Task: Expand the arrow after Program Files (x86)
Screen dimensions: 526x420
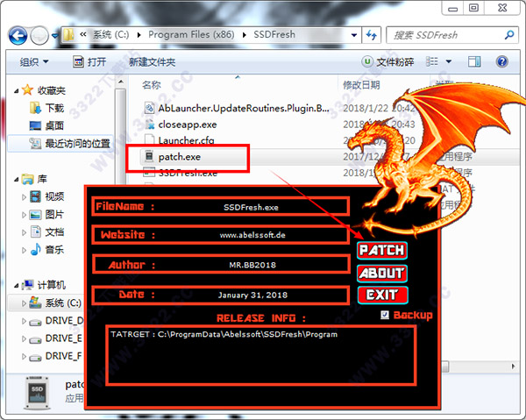Action: [x=244, y=35]
